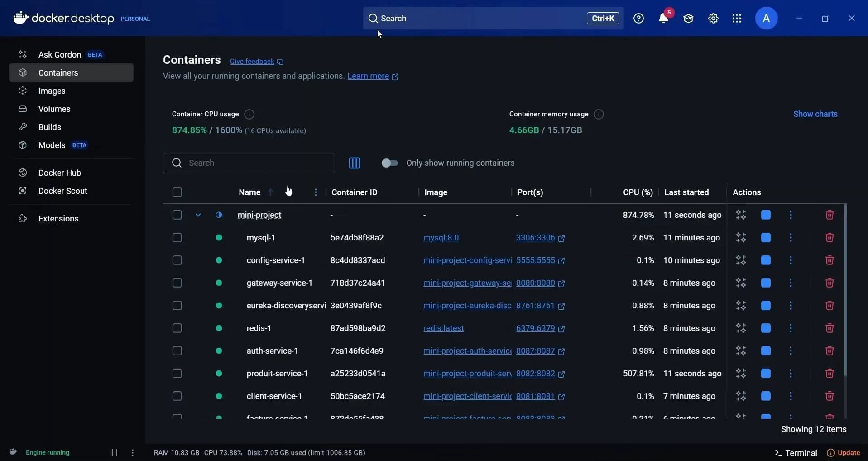
Task: Click the containers list vertical scrollbar
Action: 845,290
